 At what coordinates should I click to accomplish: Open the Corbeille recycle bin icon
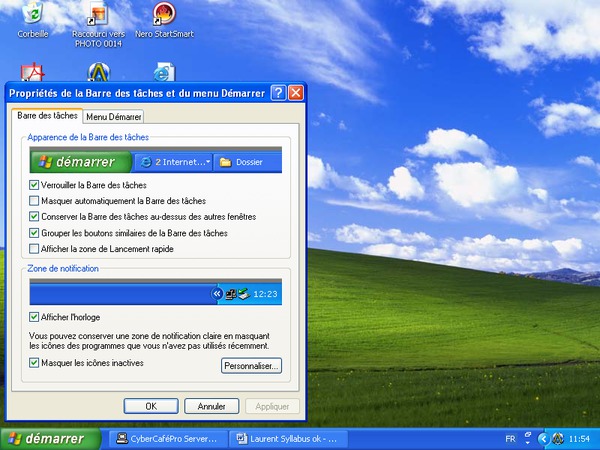33,14
